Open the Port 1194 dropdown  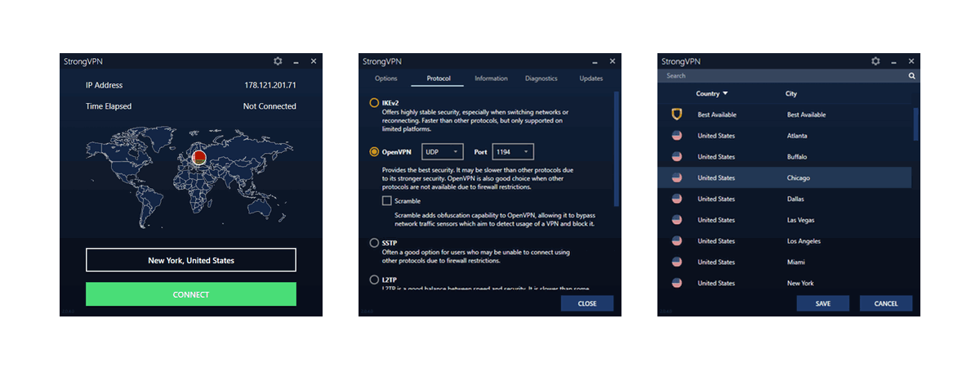click(x=514, y=151)
